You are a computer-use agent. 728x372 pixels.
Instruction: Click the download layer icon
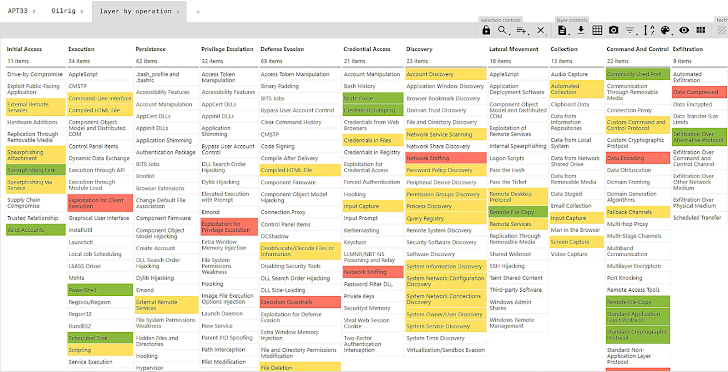[581, 30]
